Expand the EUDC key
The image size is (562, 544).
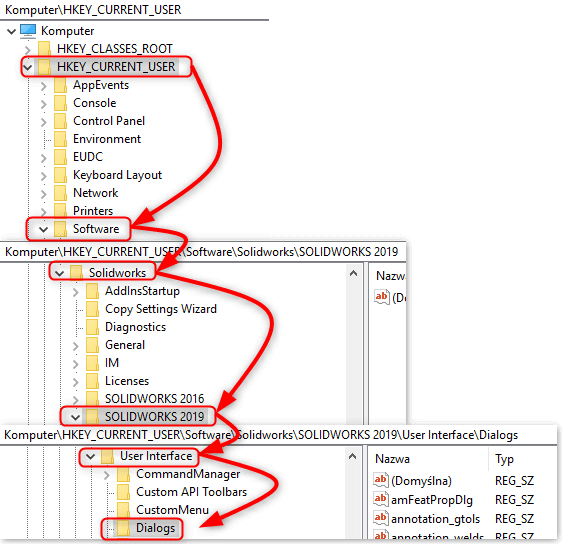pos(43,158)
